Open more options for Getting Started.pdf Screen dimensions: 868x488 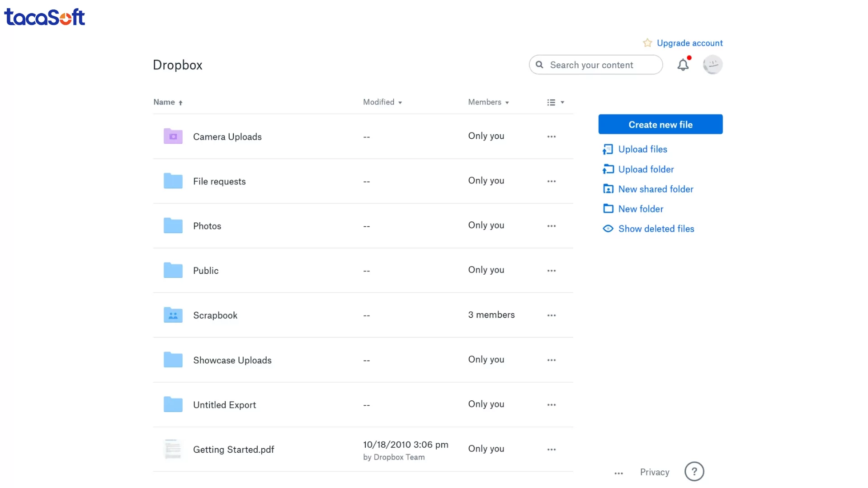click(551, 450)
